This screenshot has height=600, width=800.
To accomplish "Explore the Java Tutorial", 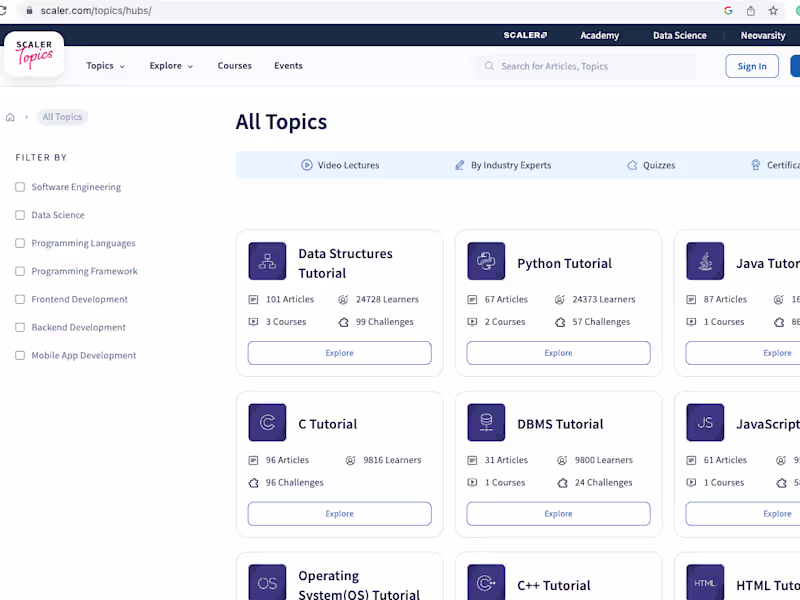I will [743, 353].
